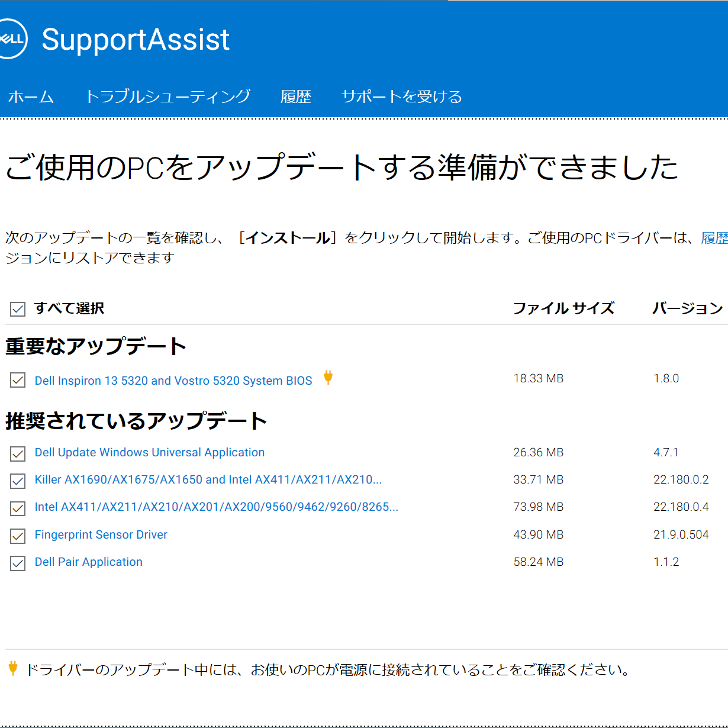Open Dell Pair Application link
Screen dimensions: 728x728
89,562
